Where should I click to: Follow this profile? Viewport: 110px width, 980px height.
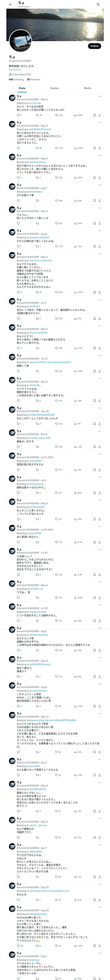95,46
